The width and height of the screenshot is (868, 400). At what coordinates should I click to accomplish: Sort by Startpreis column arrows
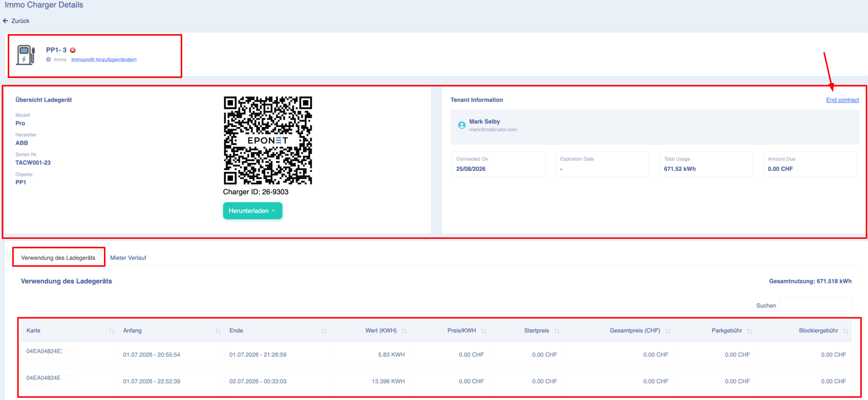pyautogui.click(x=557, y=331)
